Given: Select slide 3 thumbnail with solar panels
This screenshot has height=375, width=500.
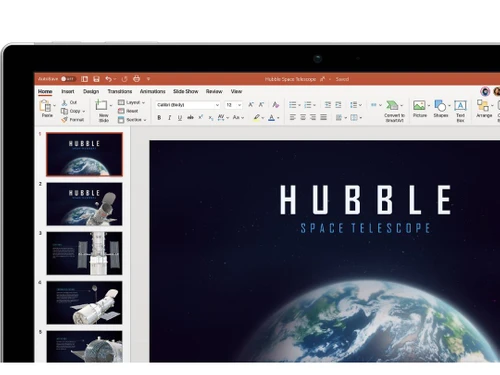Looking at the screenshot, I should coord(84,253).
